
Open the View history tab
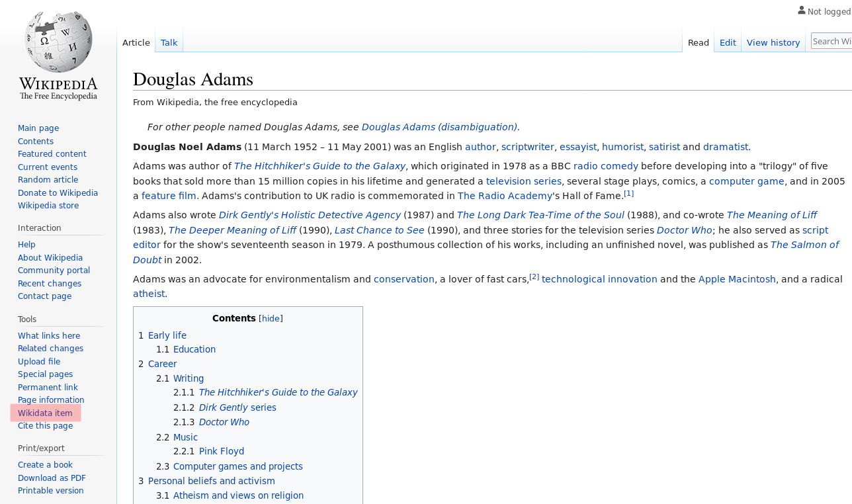(x=773, y=41)
